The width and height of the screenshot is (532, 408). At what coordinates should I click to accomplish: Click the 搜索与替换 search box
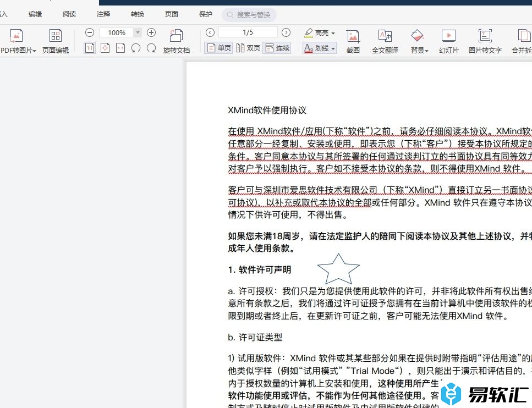tap(249, 15)
